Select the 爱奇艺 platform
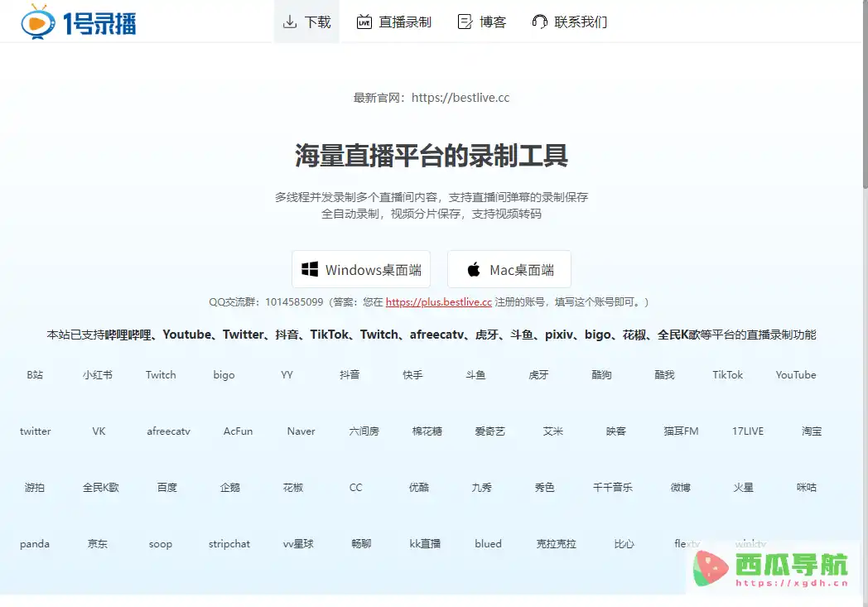Viewport: 868px width, 607px height. (x=490, y=431)
